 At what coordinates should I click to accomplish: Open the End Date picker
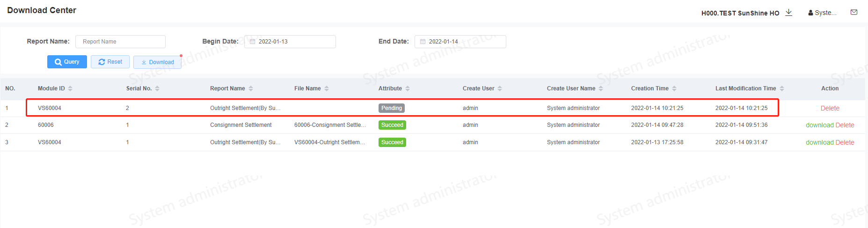coord(460,42)
